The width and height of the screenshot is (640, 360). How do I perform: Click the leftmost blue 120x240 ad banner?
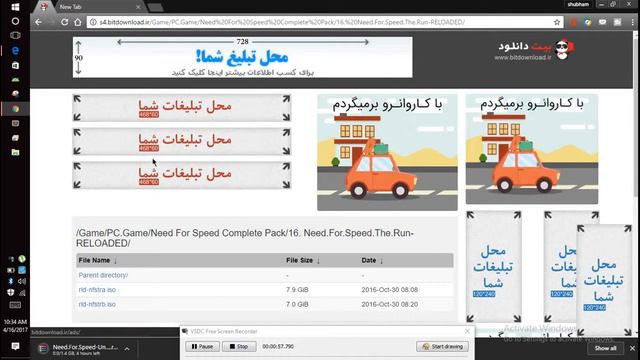click(494, 267)
